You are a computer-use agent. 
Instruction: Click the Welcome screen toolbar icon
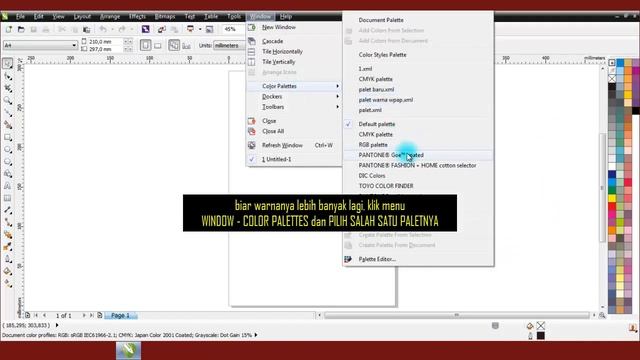[209, 29]
